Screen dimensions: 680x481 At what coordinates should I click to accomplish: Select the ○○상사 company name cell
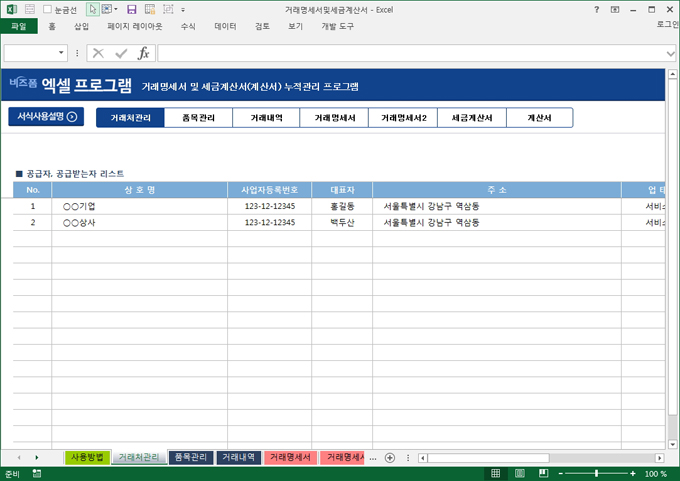click(x=140, y=223)
